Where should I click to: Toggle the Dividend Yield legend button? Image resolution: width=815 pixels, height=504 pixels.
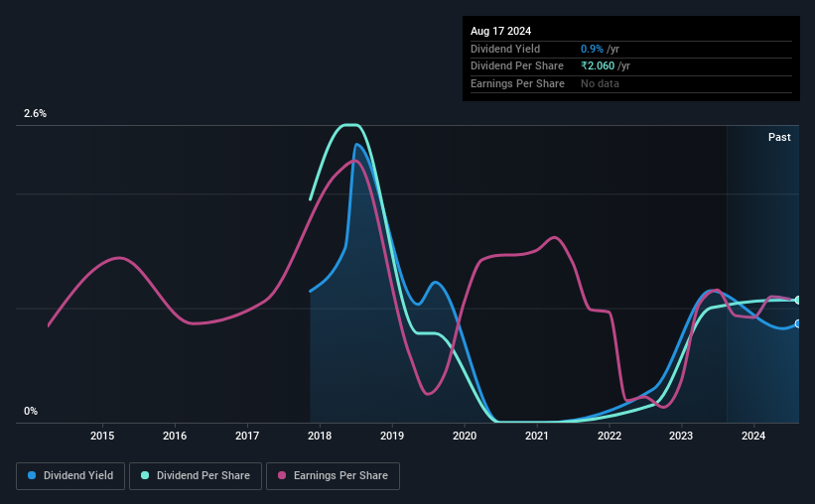[x=70, y=476]
